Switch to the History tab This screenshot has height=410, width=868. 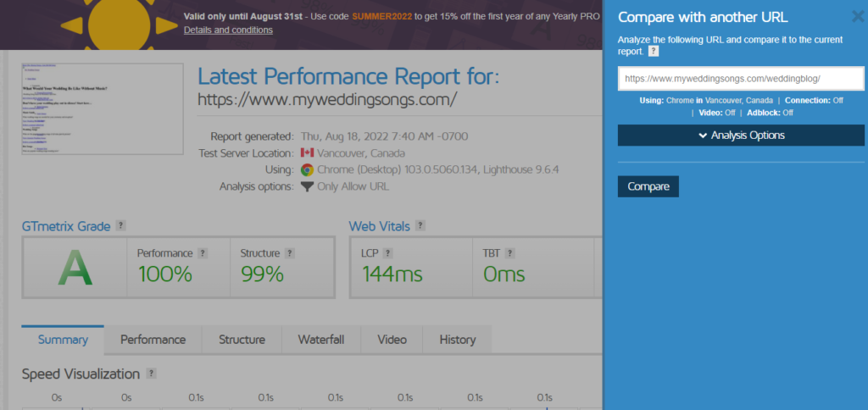[457, 340]
